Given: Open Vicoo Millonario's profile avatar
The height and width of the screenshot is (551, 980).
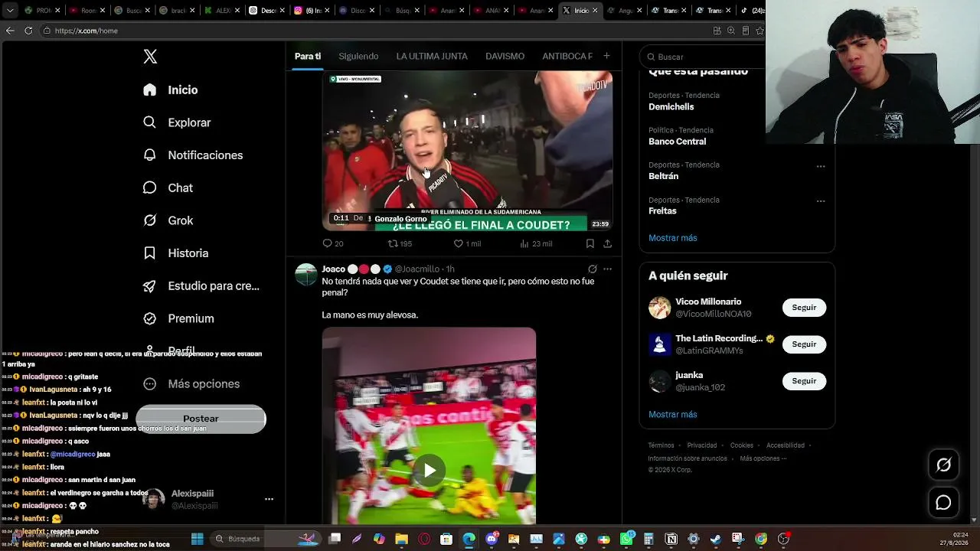Looking at the screenshot, I should (659, 308).
